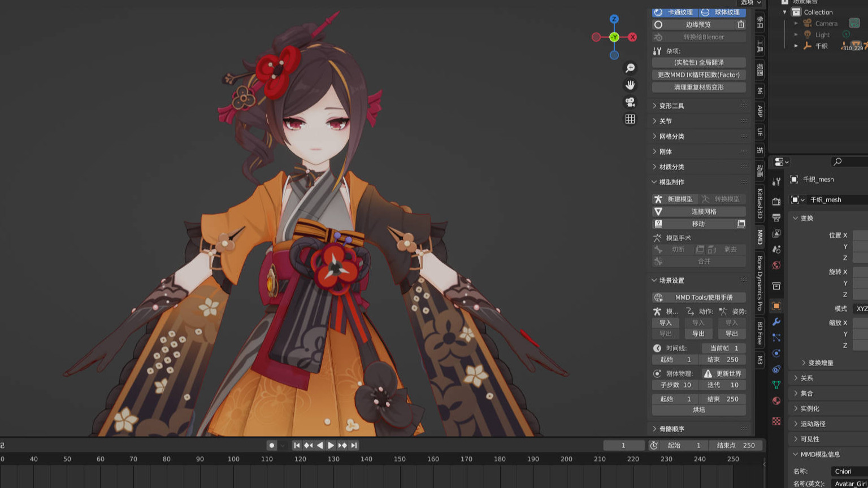Switch orthographic view with the grid icon
The height and width of the screenshot is (488, 868).
(630, 119)
